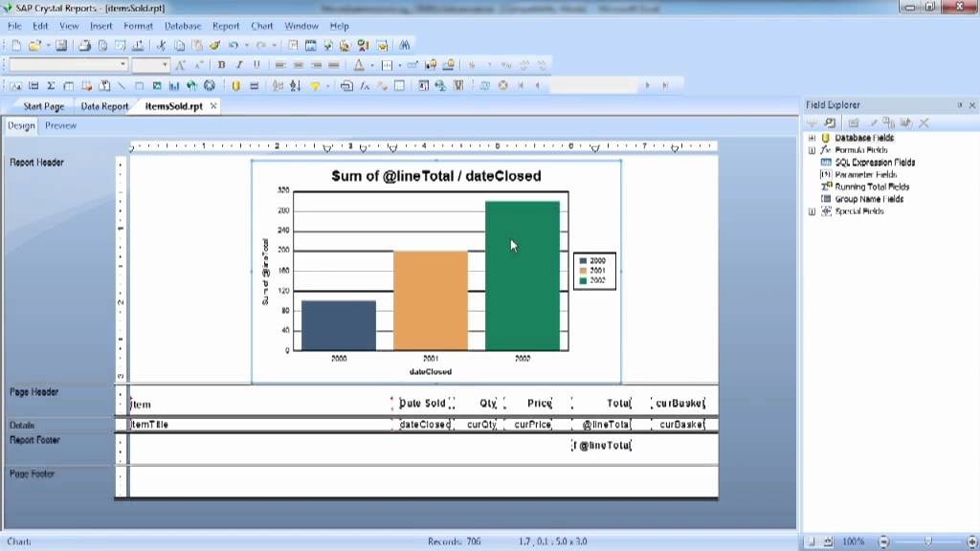Image resolution: width=980 pixels, height=551 pixels.
Task: Select the itemTitle field in Details
Action: 260,425
